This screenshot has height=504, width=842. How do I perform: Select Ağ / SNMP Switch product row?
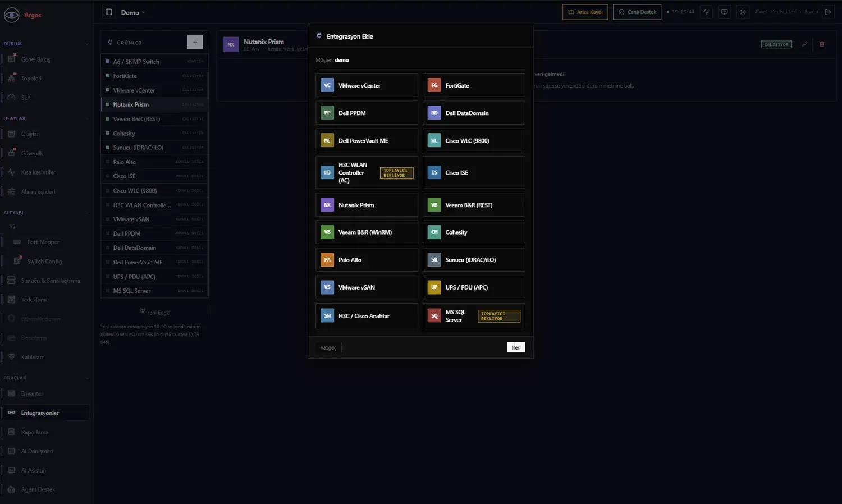pos(155,61)
